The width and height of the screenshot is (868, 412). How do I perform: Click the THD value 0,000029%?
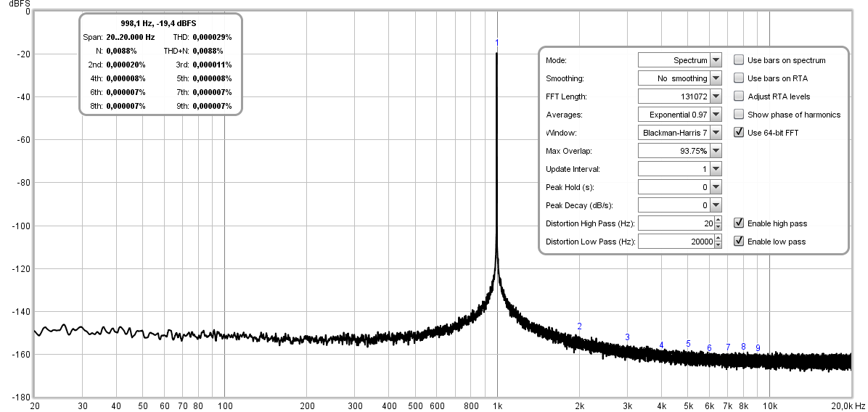(x=212, y=37)
